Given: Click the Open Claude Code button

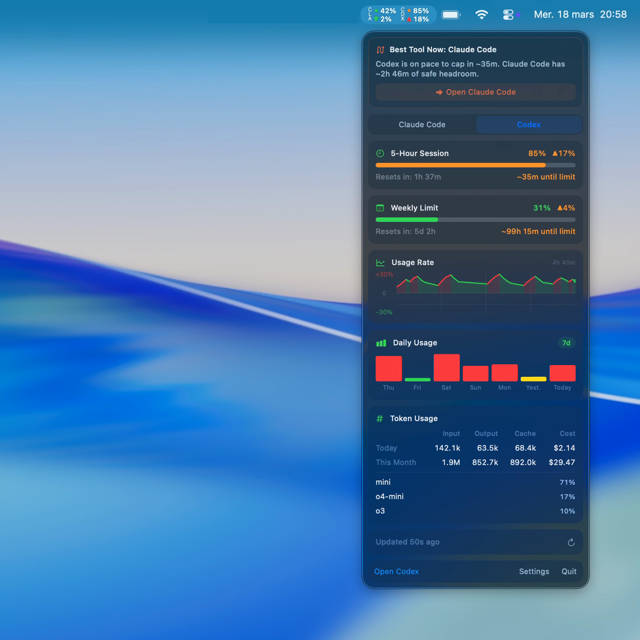Looking at the screenshot, I should click(476, 92).
